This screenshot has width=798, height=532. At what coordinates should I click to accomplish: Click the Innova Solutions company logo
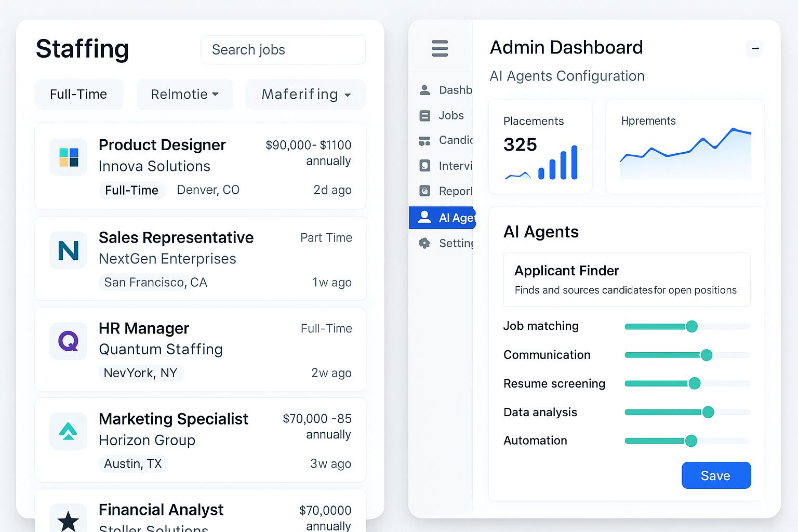pyautogui.click(x=69, y=157)
